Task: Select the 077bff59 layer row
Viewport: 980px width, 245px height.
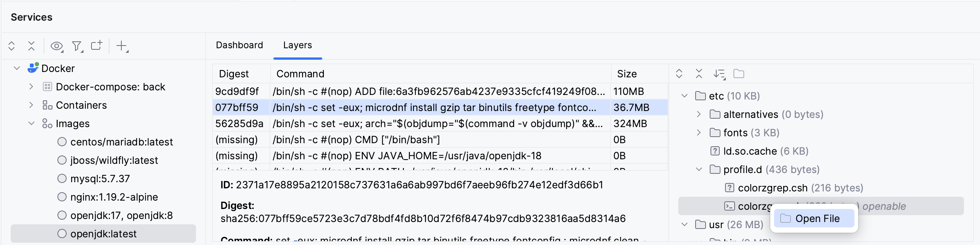Action: coord(383,108)
